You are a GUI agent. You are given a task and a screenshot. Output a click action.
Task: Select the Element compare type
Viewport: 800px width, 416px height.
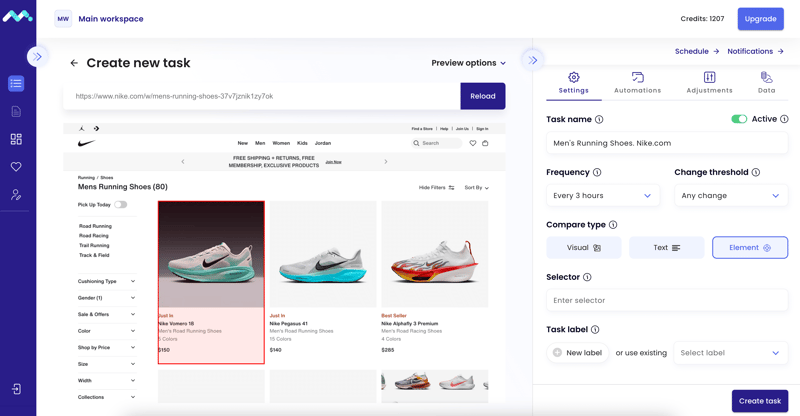pos(749,248)
